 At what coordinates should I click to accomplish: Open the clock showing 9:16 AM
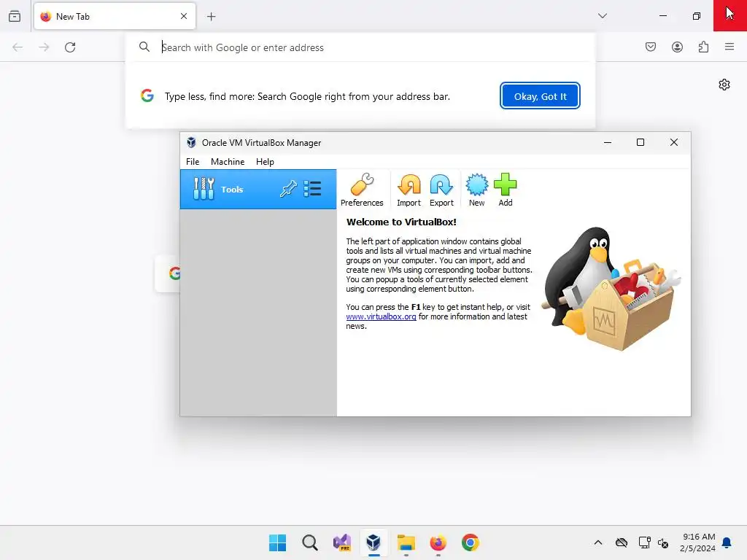(697, 542)
